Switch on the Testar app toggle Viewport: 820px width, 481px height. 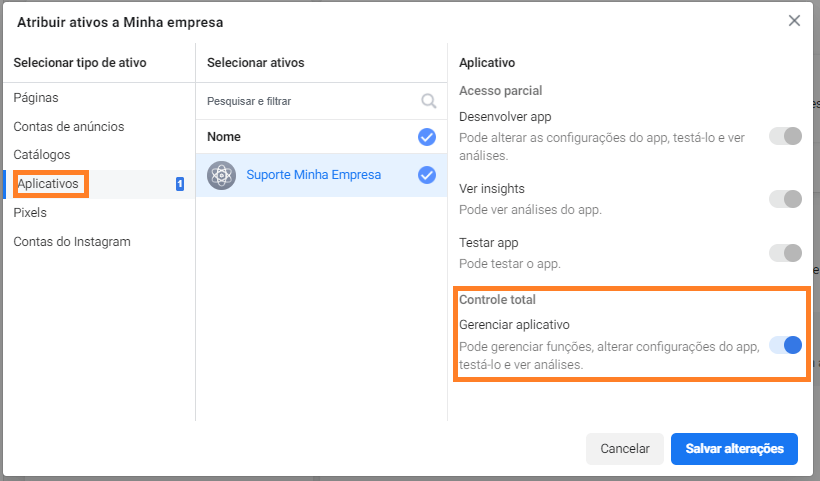[x=785, y=253]
